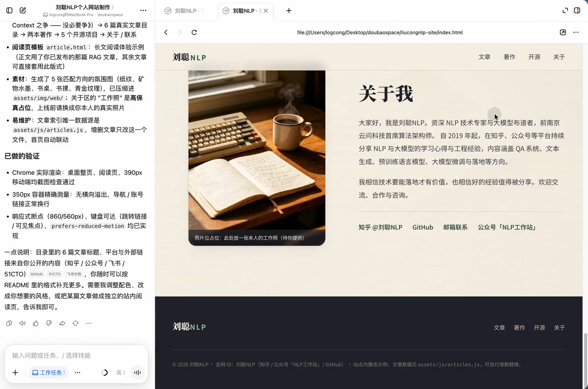The width and height of the screenshot is (588, 389).
Task: Open the conversation header's three-dot menu
Action: [x=143, y=10]
